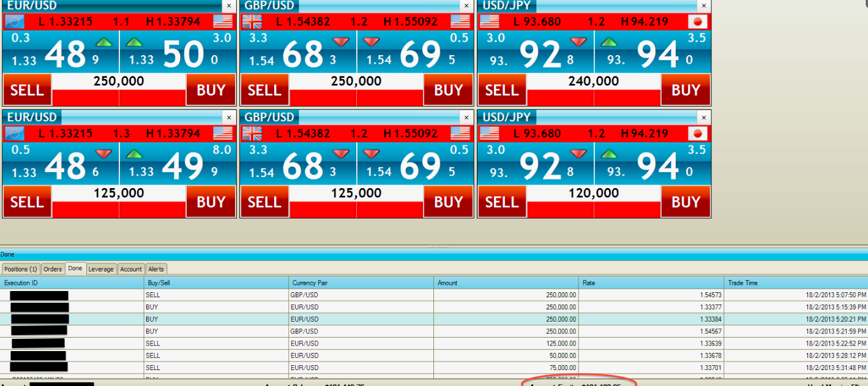Screen dimensions: 868x386
Task: Open the Leverage tab
Action: 101,269
